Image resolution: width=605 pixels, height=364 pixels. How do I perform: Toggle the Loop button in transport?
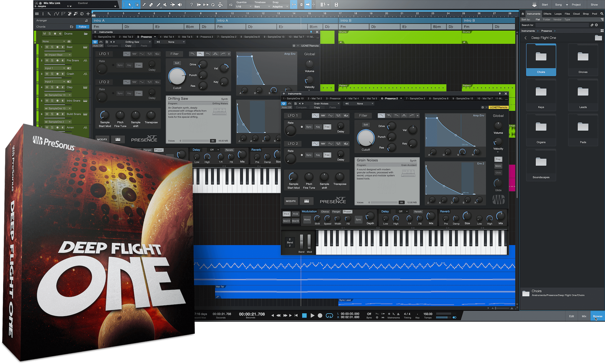pyautogui.click(x=329, y=315)
